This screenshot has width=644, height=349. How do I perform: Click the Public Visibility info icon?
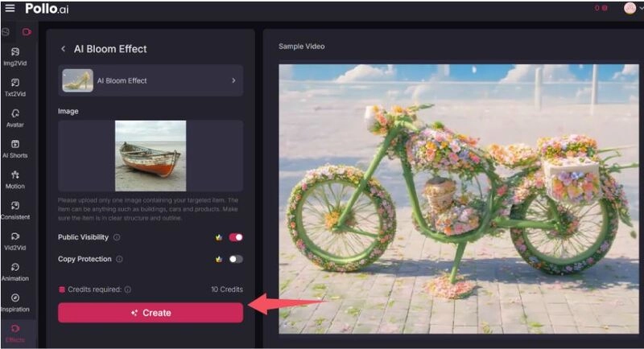click(117, 237)
